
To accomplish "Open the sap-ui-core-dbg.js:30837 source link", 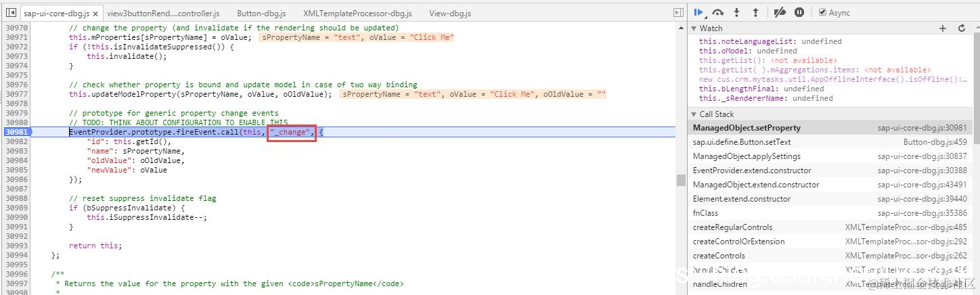I will pos(922,156).
